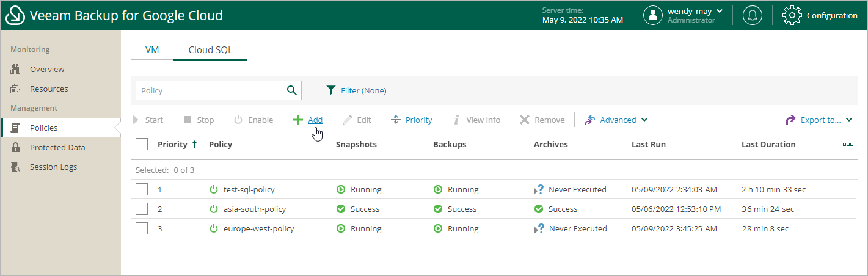Open the Export to dropdown
Screen dimensions: 868x276
[x=819, y=120]
